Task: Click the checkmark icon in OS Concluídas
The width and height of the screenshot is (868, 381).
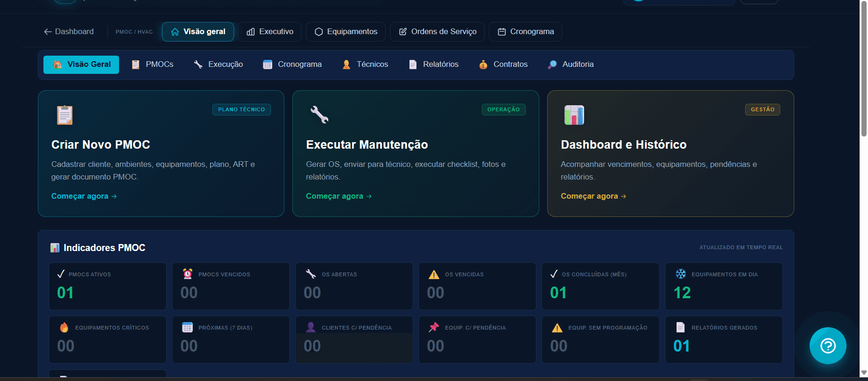Action: pos(554,274)
